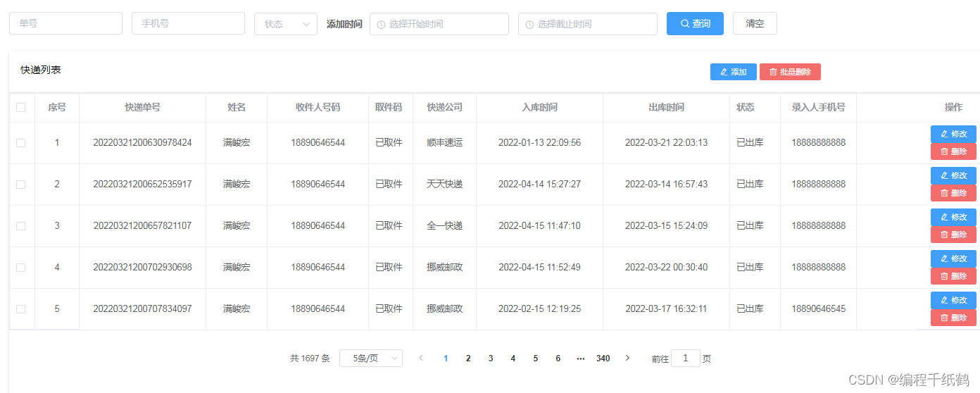Image resolution: width=980 pixels, height=393 pixels.
Task: Click tracking number 2022032120063097​8424
Action: pos(143,143)
